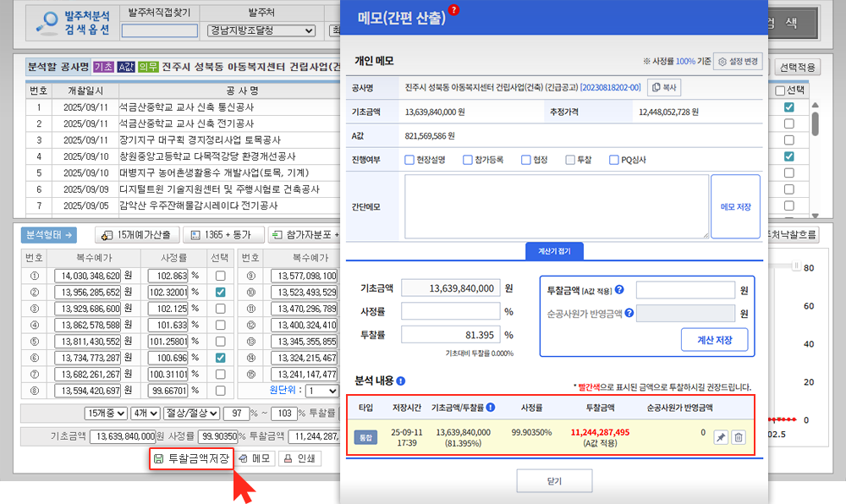
Task: Select row 장기지구 대구획 경지정리사업 토목공사
Action: (x=200, y=140)
